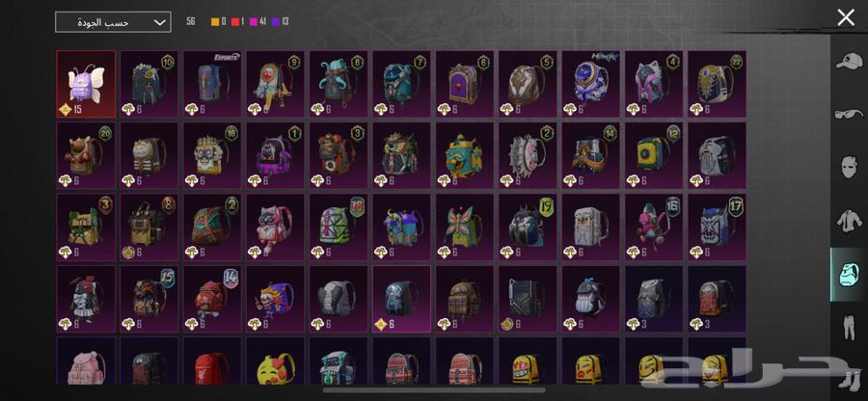Expand the quality sort dropdown
The width and height of the screenshot is (868, 401).
click(x=113, y=22)
